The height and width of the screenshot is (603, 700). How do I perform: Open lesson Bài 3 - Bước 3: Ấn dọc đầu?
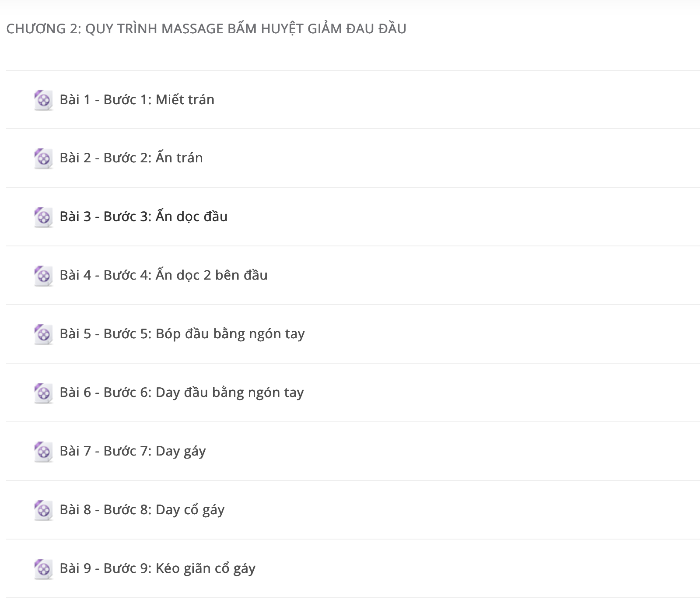click(143, 216)
